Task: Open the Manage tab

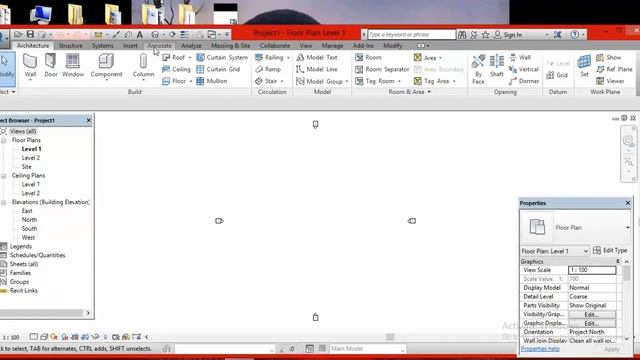Action: tap(332, 46)
